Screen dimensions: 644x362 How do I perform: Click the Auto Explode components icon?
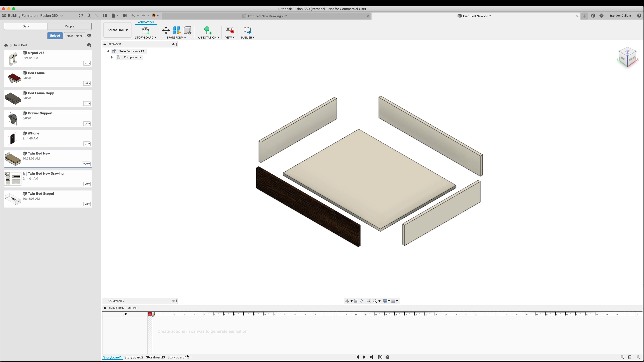pos(176,31)
